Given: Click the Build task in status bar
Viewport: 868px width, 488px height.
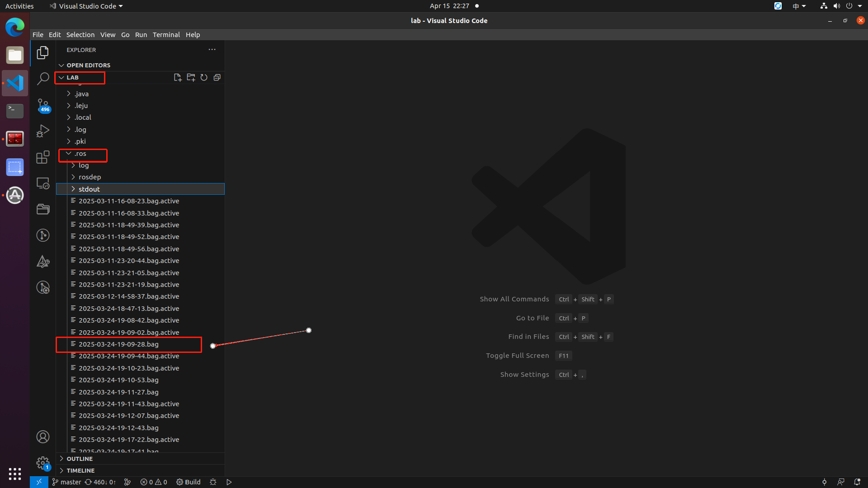Looking at the screenshot, I should [189, 482].
